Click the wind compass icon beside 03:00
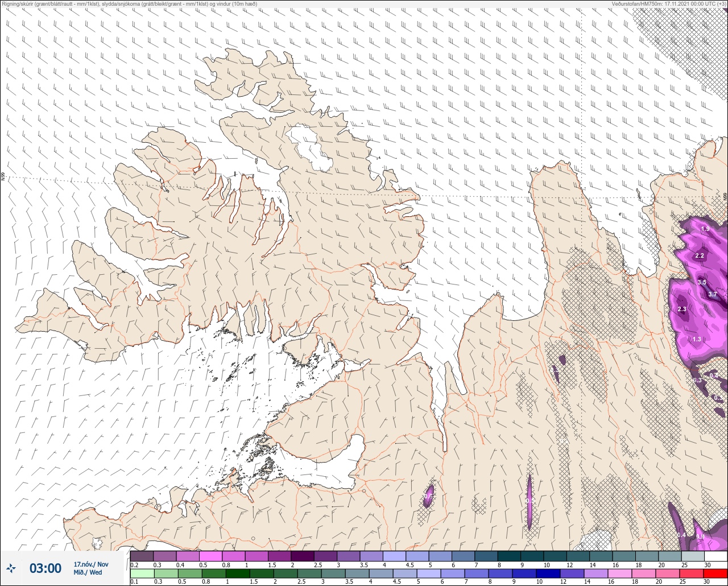728x586 pixels. pos(11,568)
